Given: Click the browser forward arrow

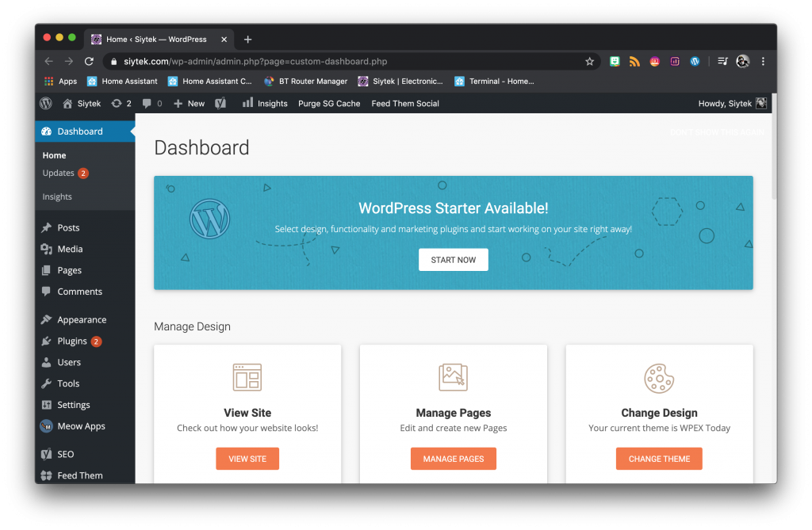Looking at the screenshot, I should [x=69, y=61].
